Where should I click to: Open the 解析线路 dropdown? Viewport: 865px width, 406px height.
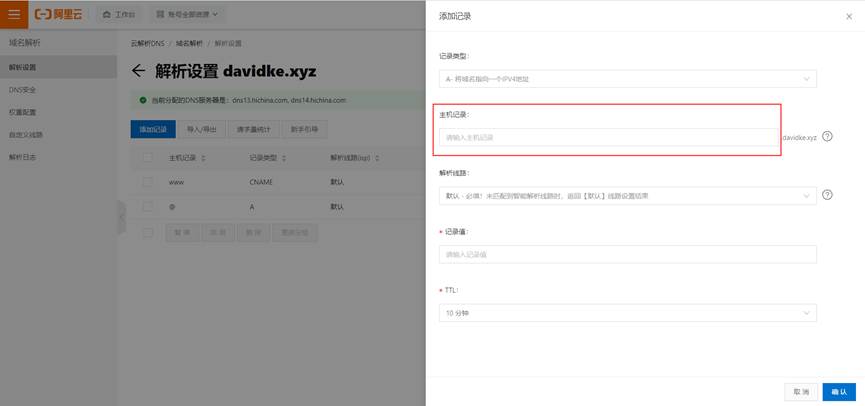tap(628, 195)
